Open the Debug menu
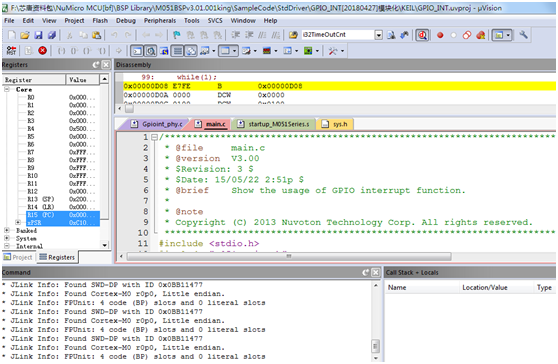 [x=126, y=21]
